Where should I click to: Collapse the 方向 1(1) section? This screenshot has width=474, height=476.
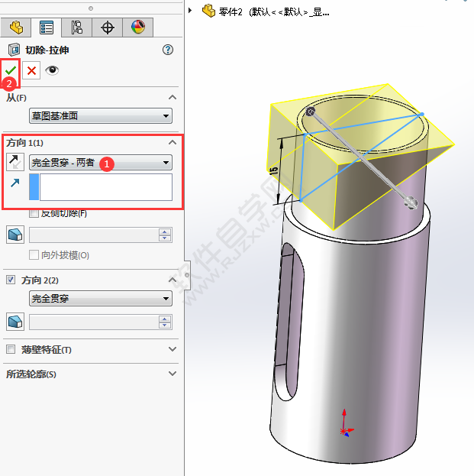coord(173,142)
